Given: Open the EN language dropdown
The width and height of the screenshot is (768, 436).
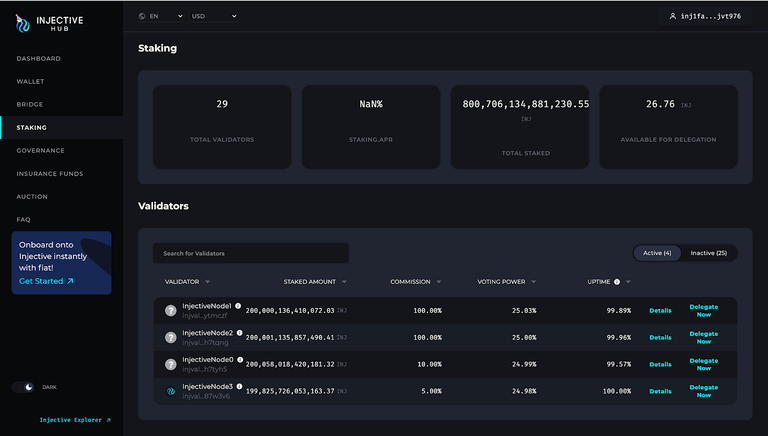Looking at the screenshot, I should [x=161, y=16].
